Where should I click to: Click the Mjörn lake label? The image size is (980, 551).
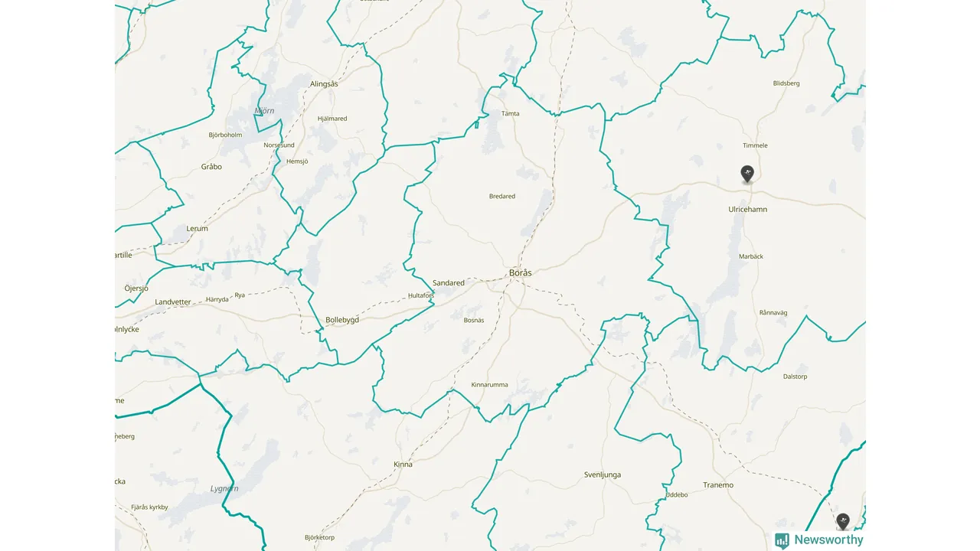[264, 111]
